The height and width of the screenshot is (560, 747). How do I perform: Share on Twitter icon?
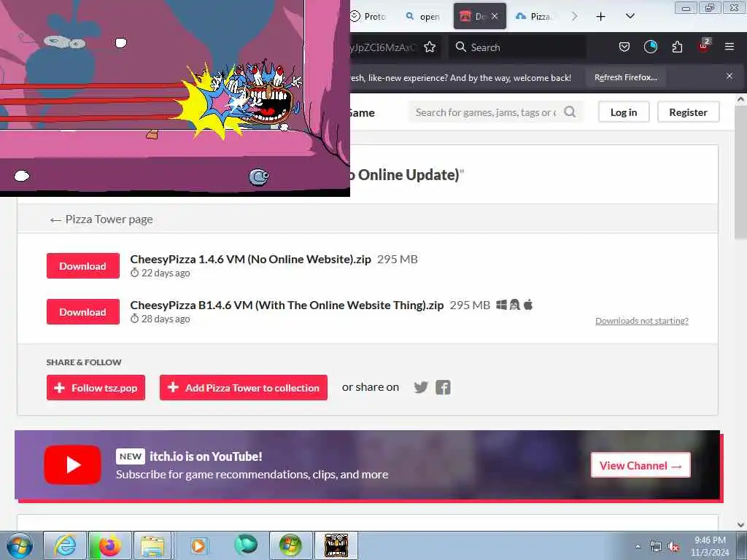click(x=421, y=387)
